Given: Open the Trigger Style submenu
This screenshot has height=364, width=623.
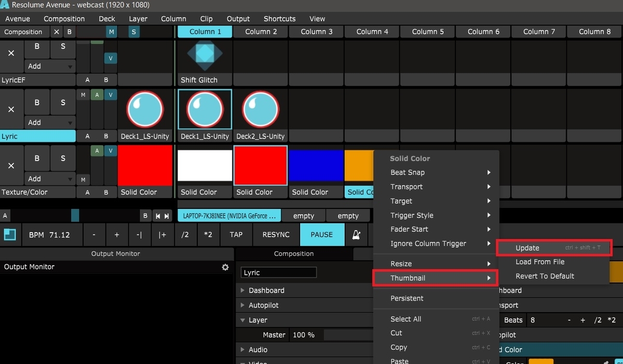Looking at the screenshot, I should [436, 215].
